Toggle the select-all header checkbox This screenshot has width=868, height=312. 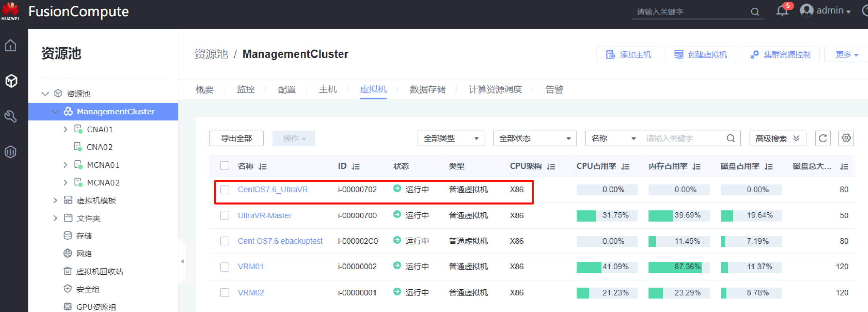coord(224,166)
